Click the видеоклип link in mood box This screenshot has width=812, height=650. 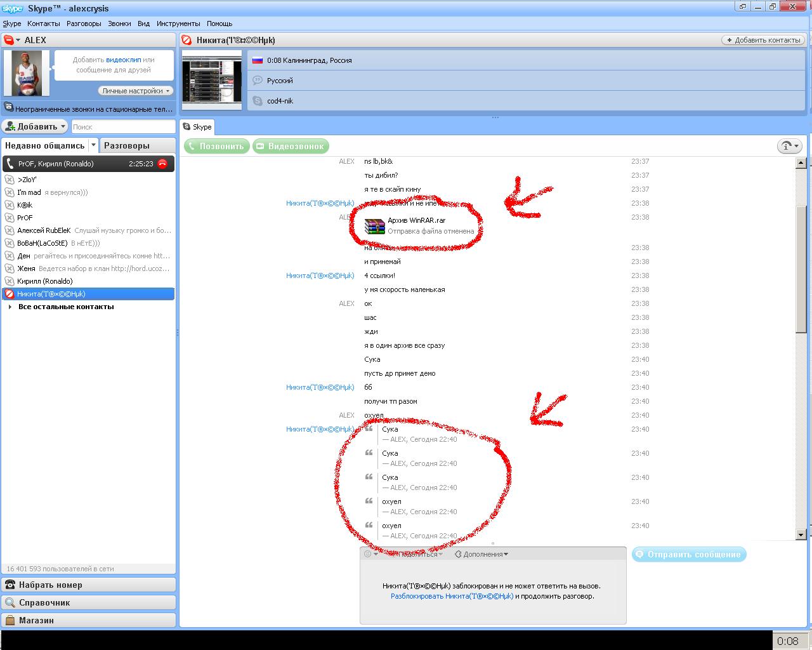click(123, 60)
